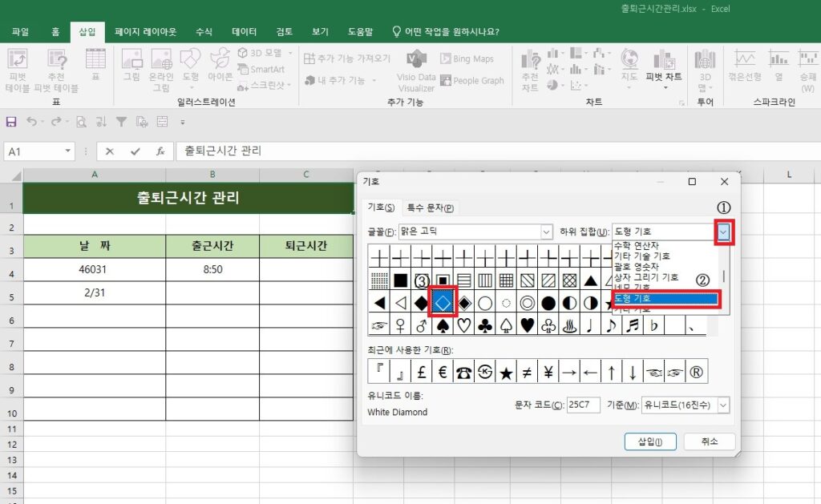The width and height of the screenshot is (821, 504).
Task: Click the Visio Data Visualizer icon
Action: [416, 71]
